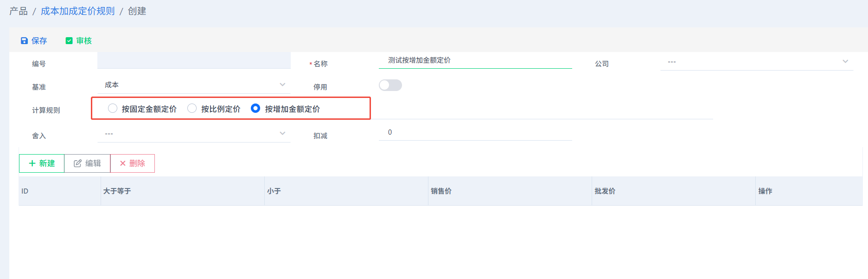Click the 名称 input field
868x279 pixels.
pos(475,60)
